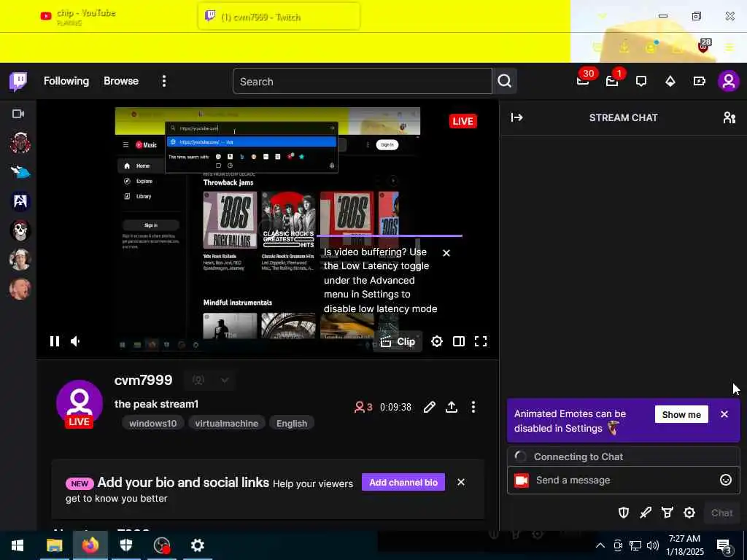
Task: Focus the Twitch Search field
Action: [x=362, y=82]
